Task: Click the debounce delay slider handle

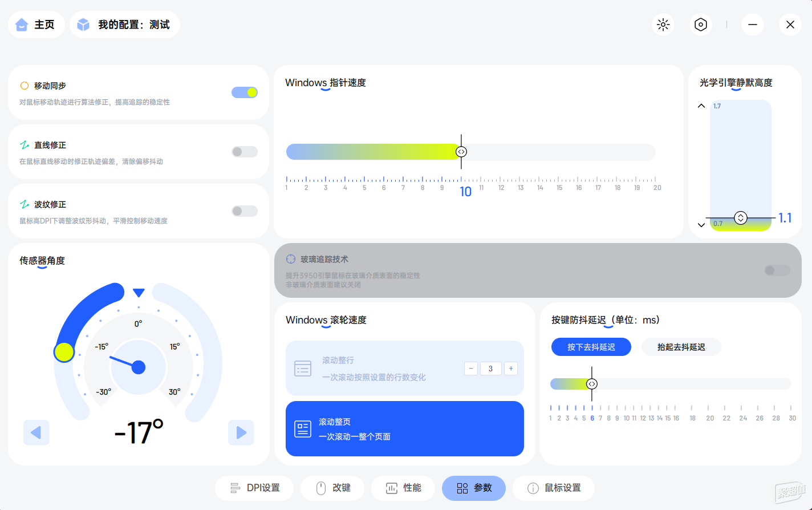Action: pyautogui.click(x=592, y=384)
